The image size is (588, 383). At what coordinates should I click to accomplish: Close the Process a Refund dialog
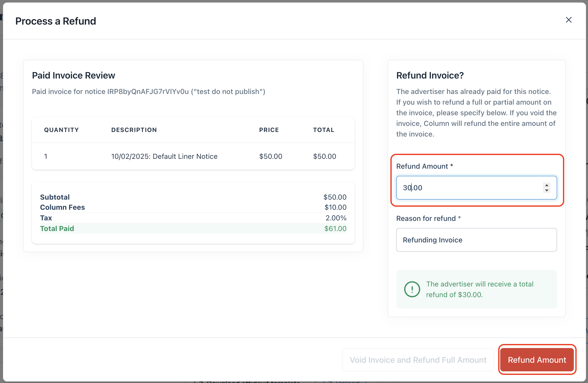pos(569,20)
